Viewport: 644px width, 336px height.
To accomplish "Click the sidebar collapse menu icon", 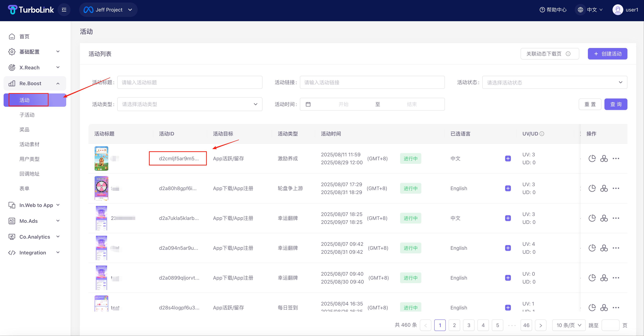I will point(64,10).
